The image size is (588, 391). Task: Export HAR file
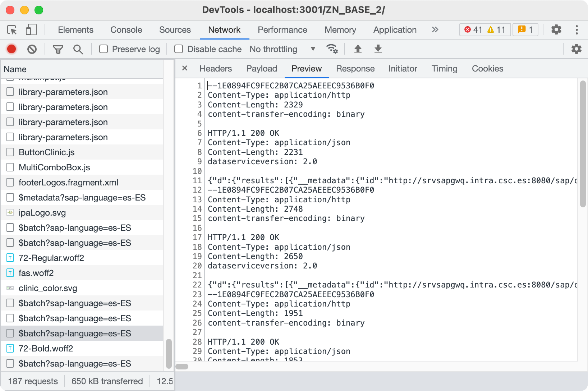[x=378, y=49]
